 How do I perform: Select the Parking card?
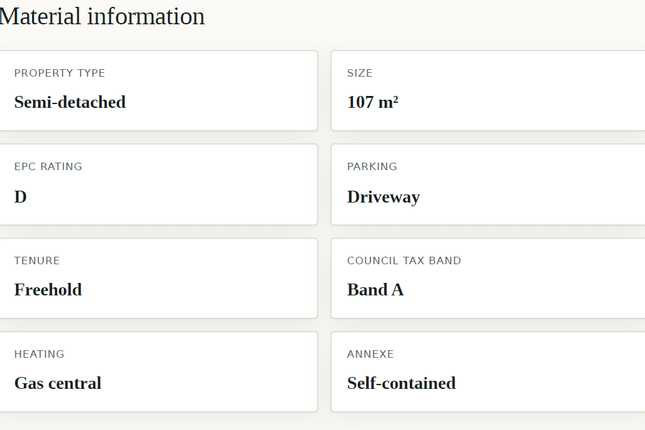[488, 184]
